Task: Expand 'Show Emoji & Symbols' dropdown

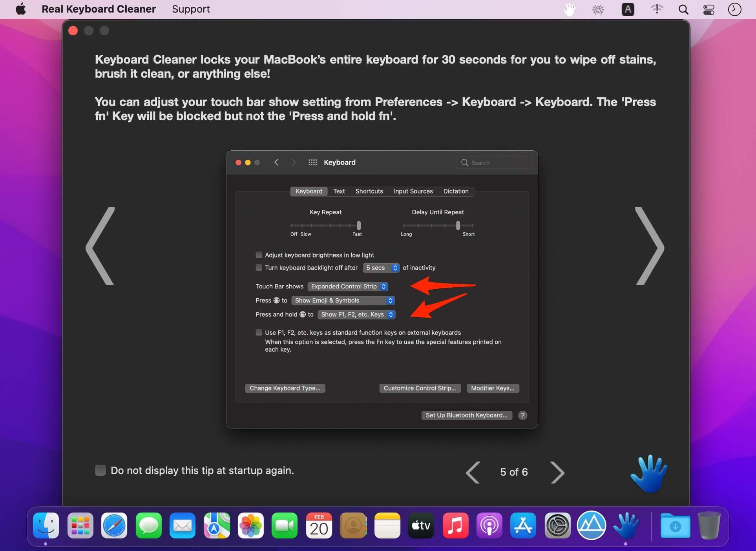Action: [x=343, y=301]
